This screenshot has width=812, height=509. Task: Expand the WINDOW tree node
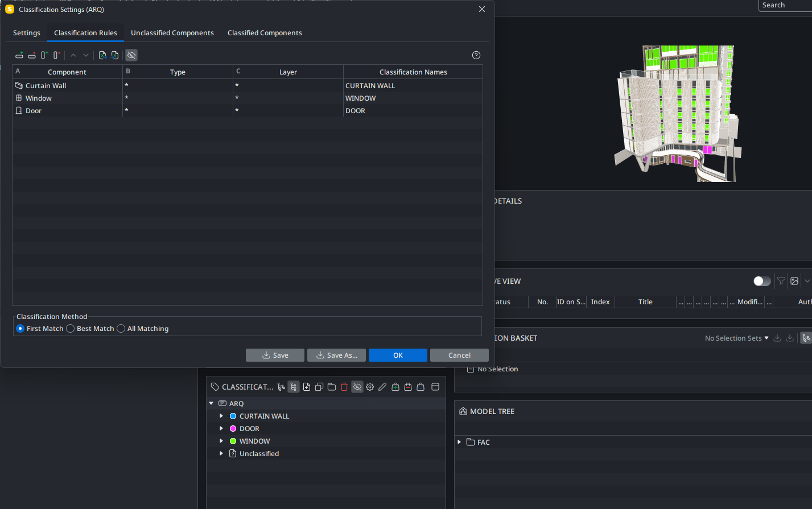pos(221,441)
